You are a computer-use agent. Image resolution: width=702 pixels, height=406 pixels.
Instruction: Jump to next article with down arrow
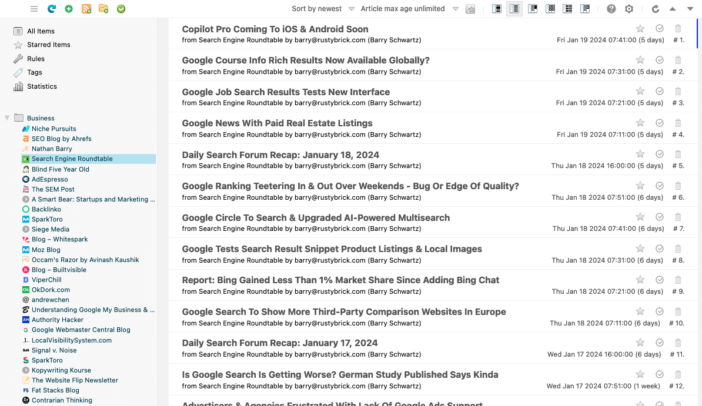(x=691, y=9)
